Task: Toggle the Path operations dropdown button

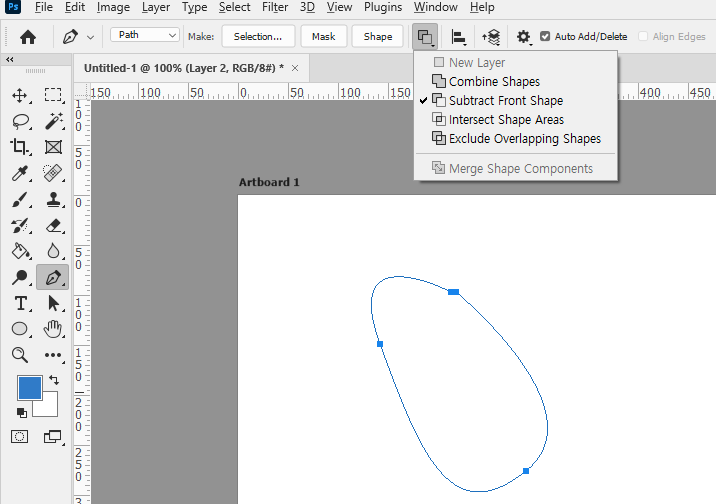Action: (425, 37)
